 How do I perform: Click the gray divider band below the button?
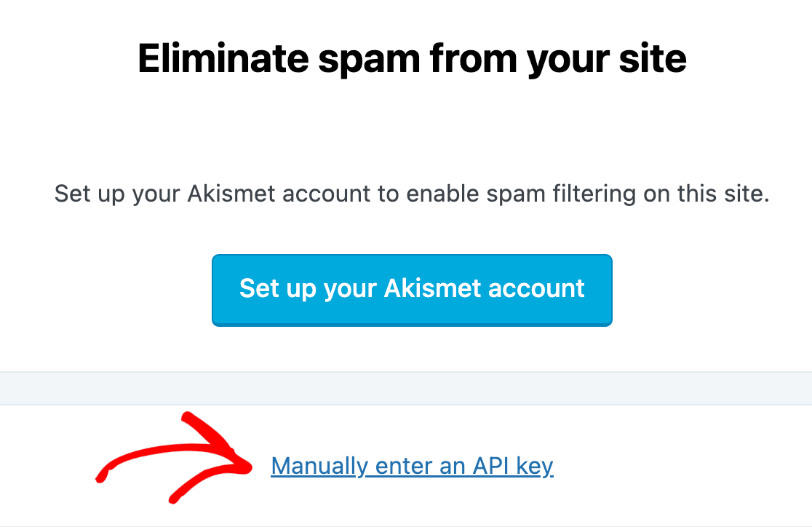pyautogui.click(x=406, y=388)
